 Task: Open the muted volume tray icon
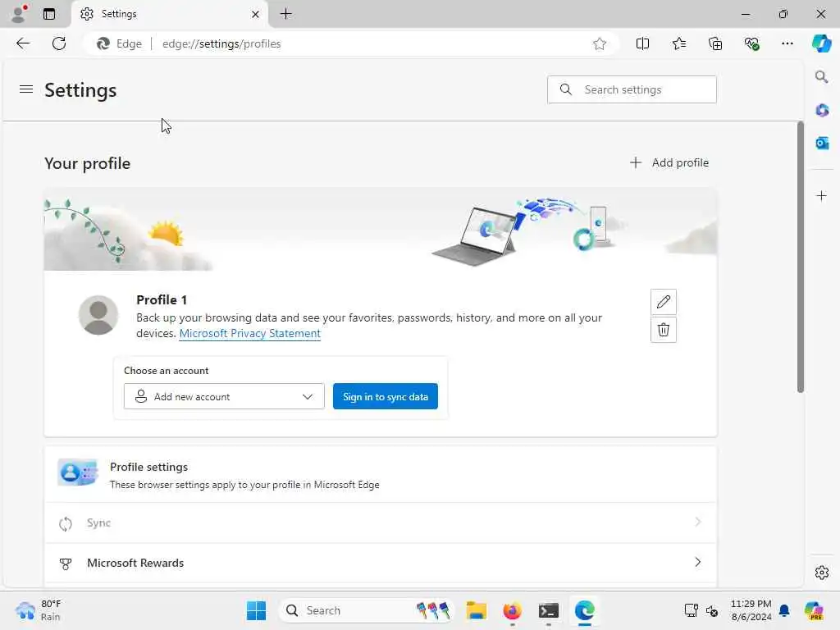tap(712, 610)
